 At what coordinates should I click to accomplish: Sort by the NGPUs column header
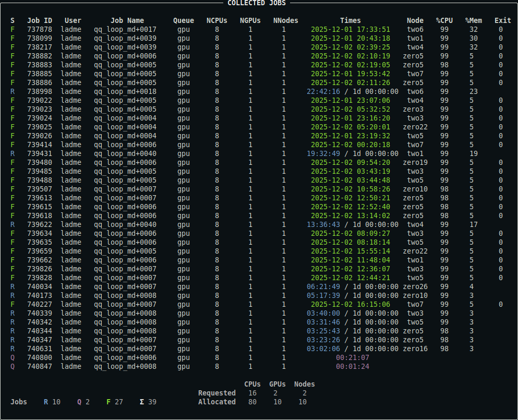tap(250, 20)
